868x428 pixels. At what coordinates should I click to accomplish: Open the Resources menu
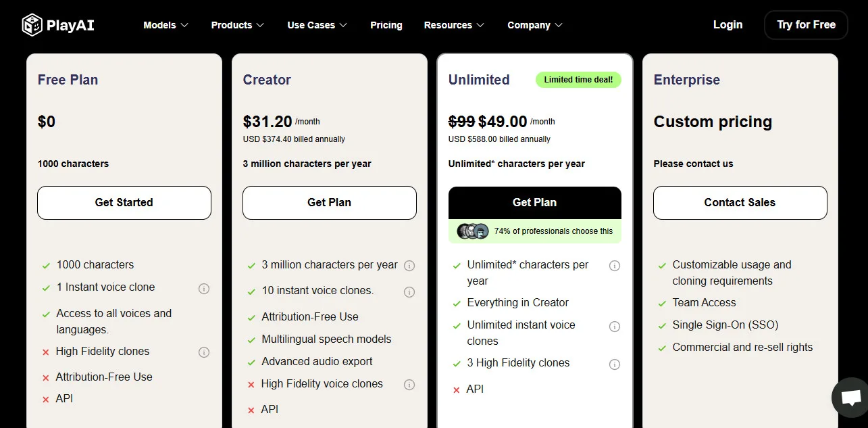coord(453,25)
